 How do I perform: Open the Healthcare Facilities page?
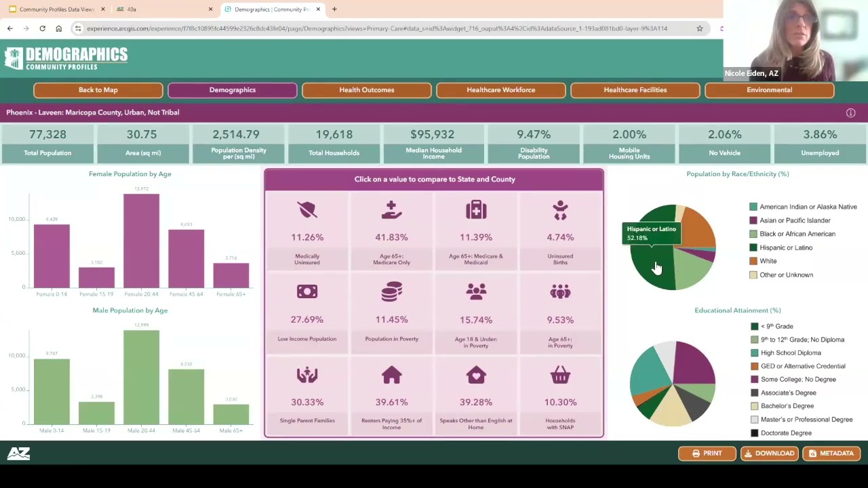[635, 89]
